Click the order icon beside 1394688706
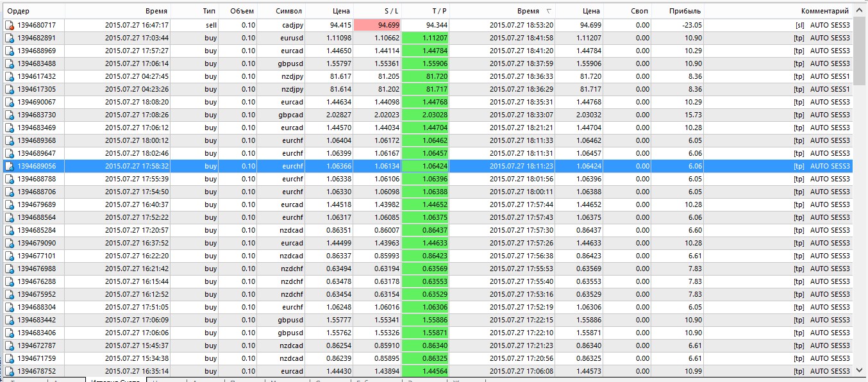Image resolution: width=868 pixels, height=382 pixels. point(10,192)
